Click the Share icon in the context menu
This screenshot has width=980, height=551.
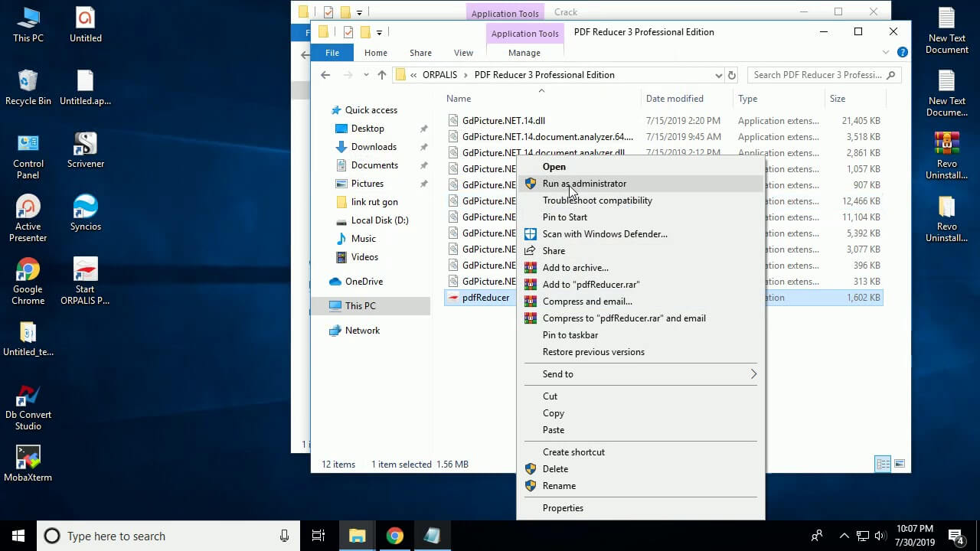click(530, 250)
